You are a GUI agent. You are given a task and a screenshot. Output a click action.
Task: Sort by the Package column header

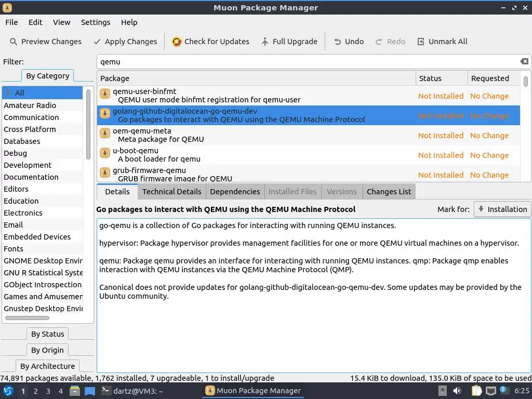click(x=256, y=78)
